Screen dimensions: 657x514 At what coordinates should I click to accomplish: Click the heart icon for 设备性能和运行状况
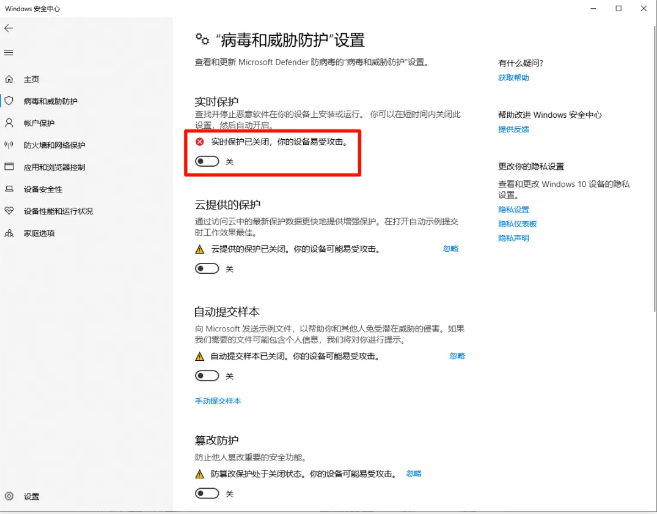[x=9, y=211]
